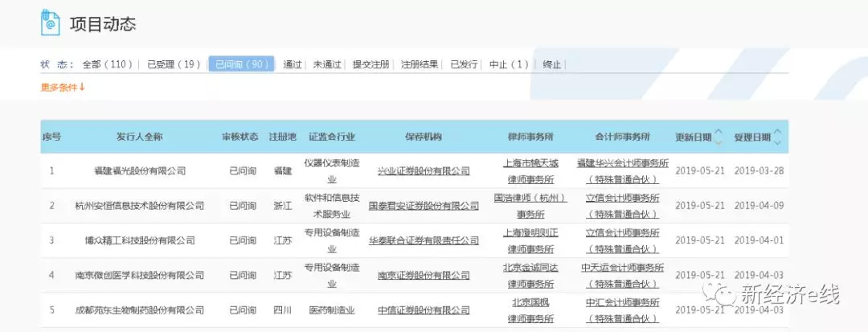Click the 保荐机构 column header
The image size is (868, 332).
tap(424, 137)
